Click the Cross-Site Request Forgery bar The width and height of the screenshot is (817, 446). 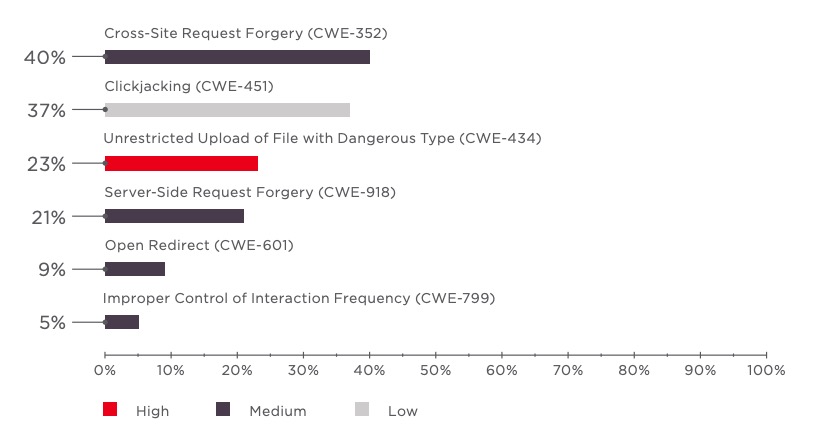click(x=237, y=57)
